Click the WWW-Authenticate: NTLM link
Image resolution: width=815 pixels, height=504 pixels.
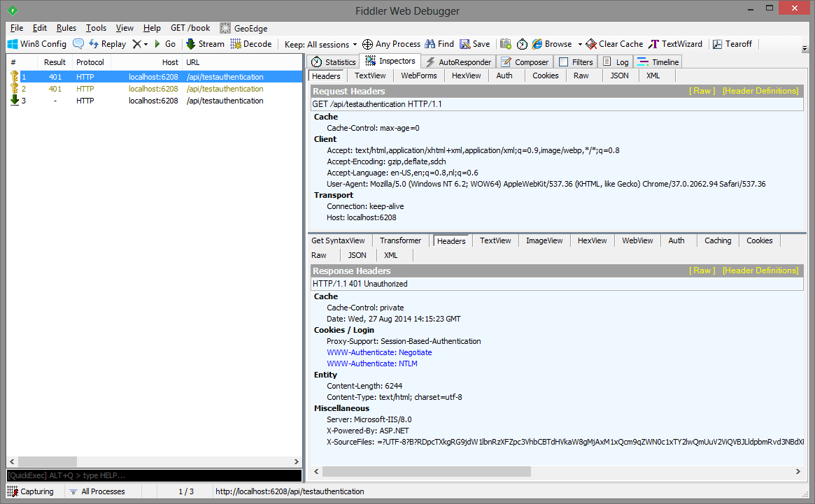(x=372, y=363)
